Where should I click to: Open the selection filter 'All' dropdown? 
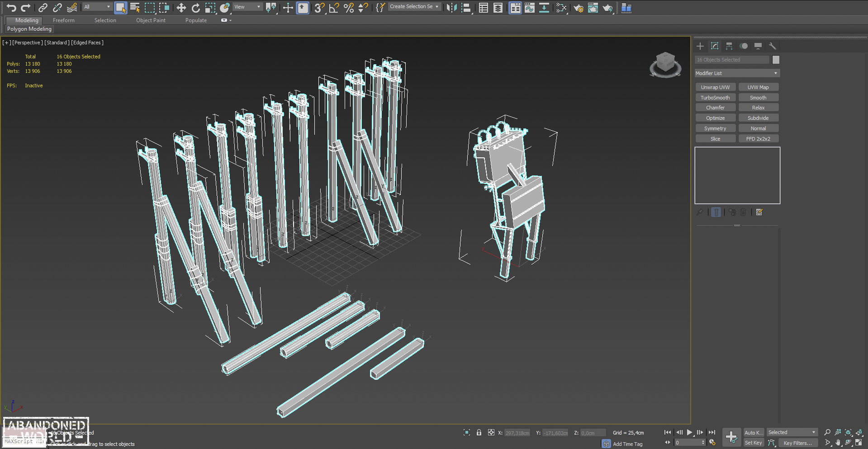click(x=97, y=7)
